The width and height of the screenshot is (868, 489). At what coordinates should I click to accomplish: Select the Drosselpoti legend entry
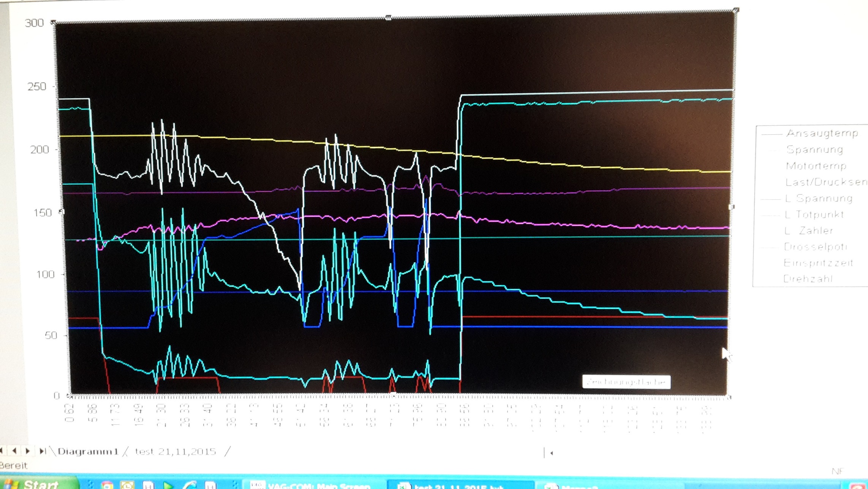pos(816,247)
